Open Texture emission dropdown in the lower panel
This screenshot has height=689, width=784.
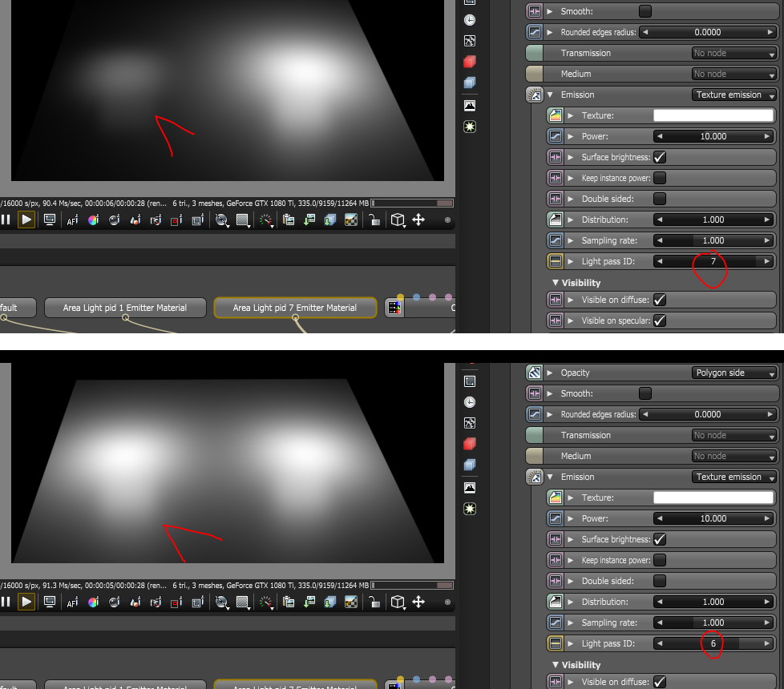click(x=733, y=477)
